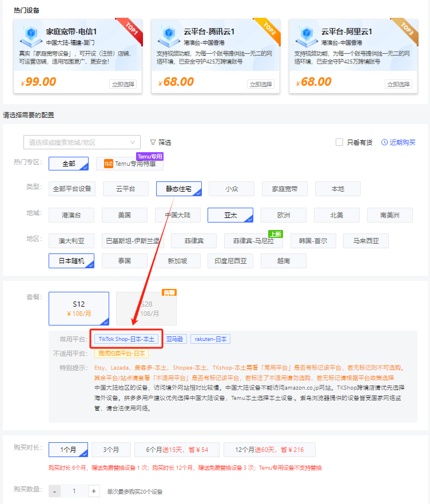
Task: Open 近期购买 recent purchases link
Action: [399, 142]
